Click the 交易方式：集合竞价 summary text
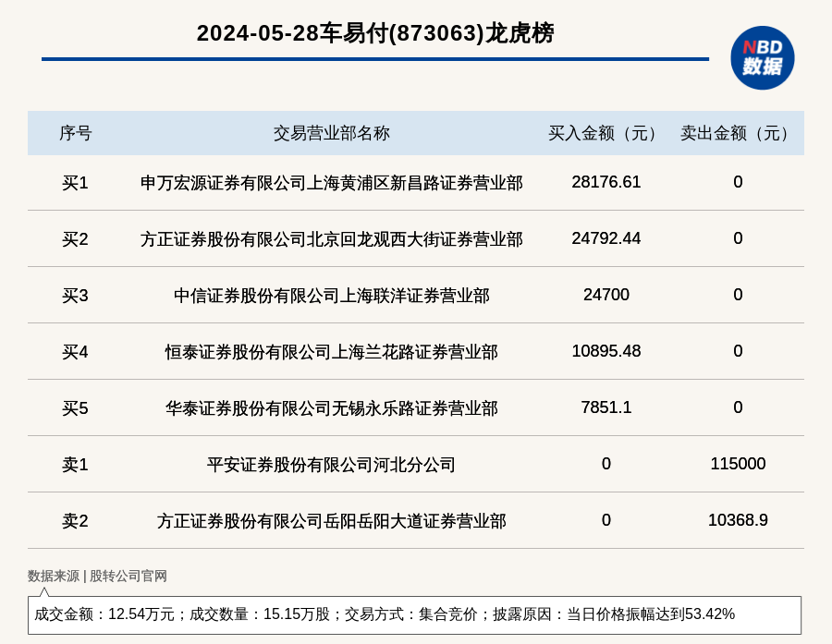Viewport: 832px width, 644px height. click(411, 614)
